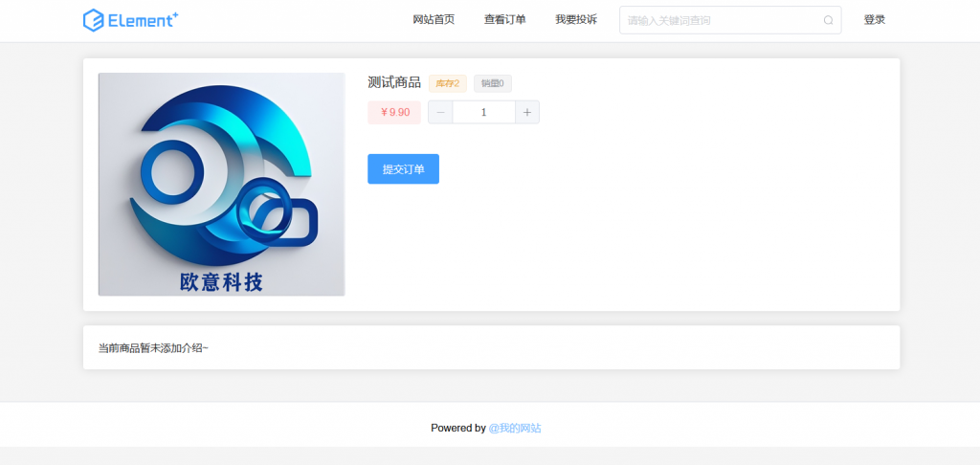Click the 登录 link

[x=875, y=20]
